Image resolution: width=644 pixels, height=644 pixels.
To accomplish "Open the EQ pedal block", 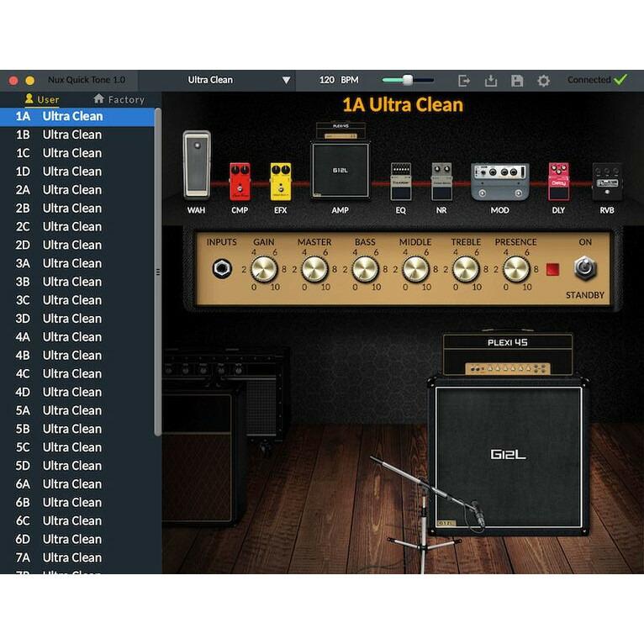I will point(400,181).
